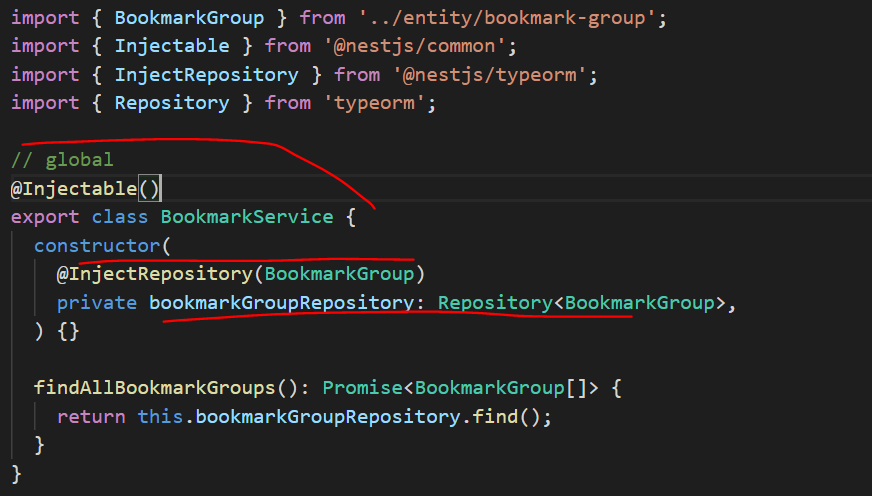
Task: Click the 'class' keyword
Action: click(x=120, y=217)
